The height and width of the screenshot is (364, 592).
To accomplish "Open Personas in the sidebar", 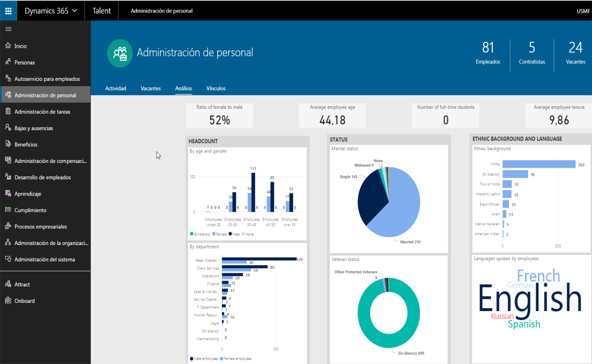I will 45,62.
